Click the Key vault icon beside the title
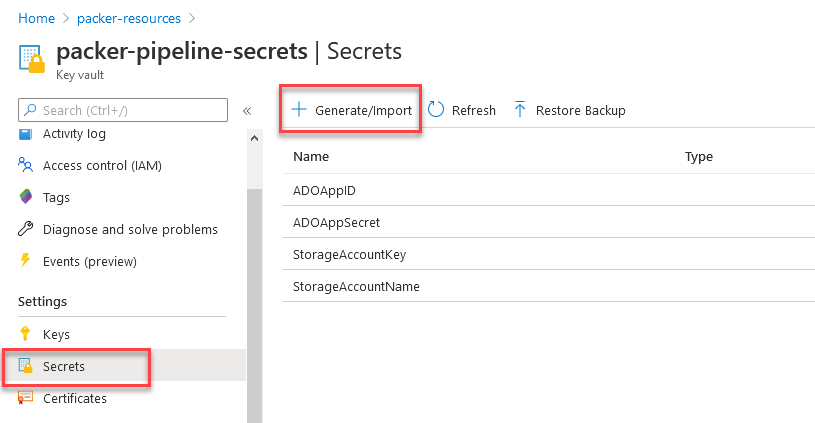Screen dimensions: 815x423 [x=32, y=58]
